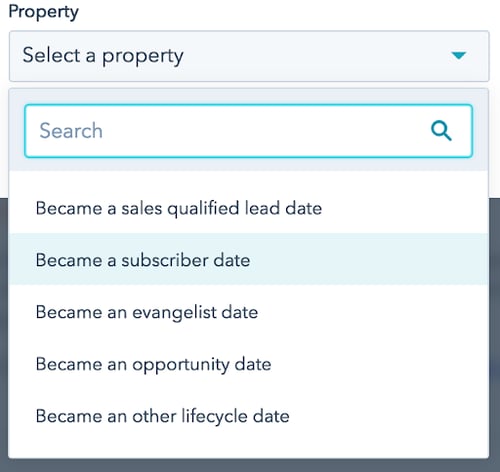Image resolution: width=500 pixels, height=472 pixels.
Task: Click the word evangelist in the list
Action: point(174,313)
